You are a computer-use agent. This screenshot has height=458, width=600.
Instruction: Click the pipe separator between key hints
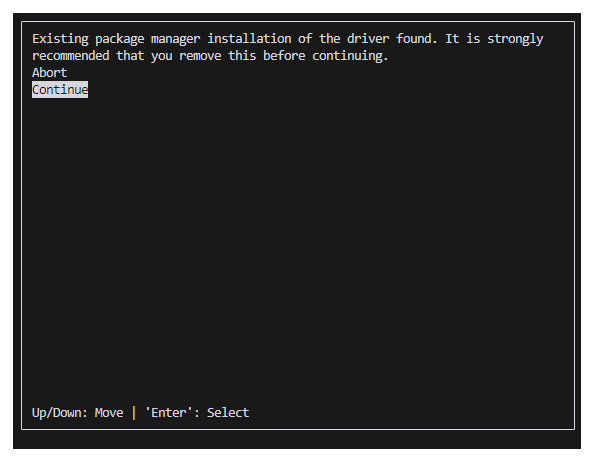click(134, 413)
